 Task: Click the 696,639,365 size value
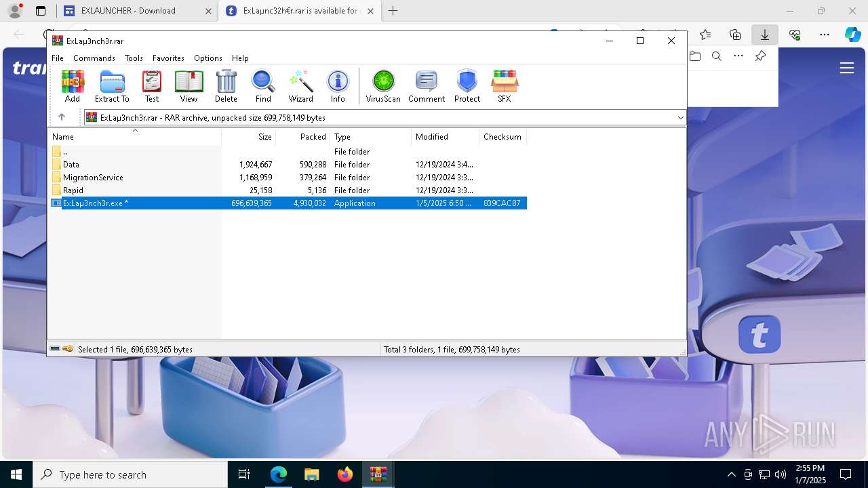(252, 203)
